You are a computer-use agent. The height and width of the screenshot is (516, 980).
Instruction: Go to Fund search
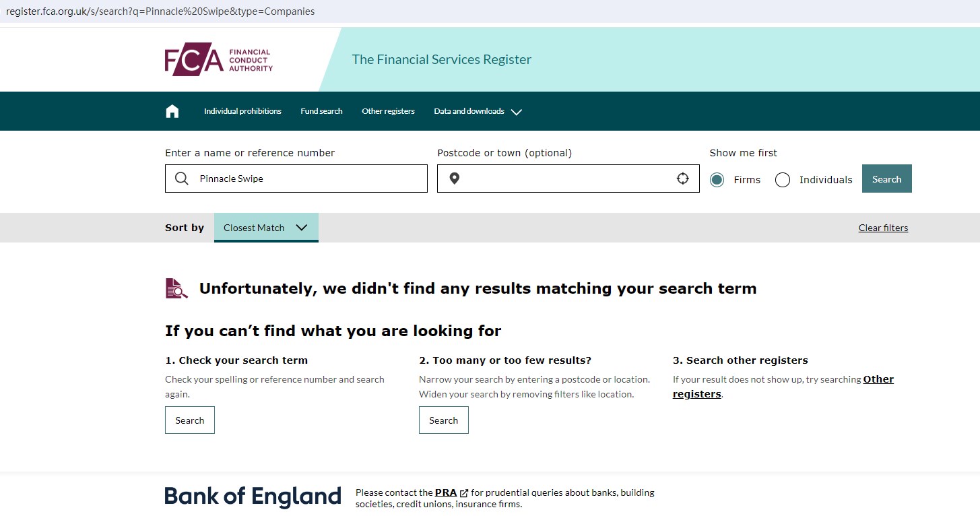pyautogui.click(x=321, y=111)
